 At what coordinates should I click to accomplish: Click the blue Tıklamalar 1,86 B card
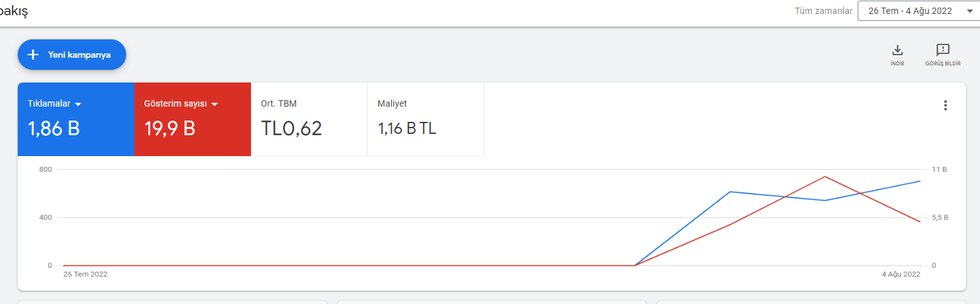click(x=76, y=119)
